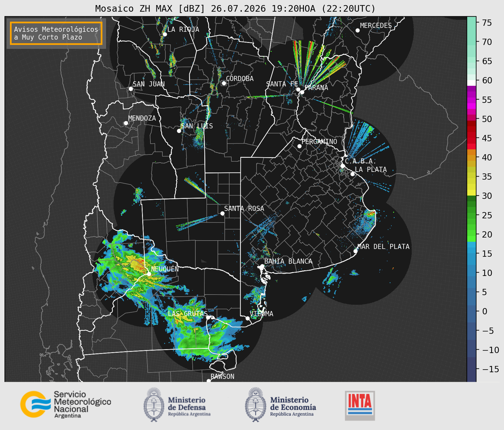Click the Servicio Meteorológico Nacional logo
Image resolution: width=504 pixels, height=430 pixels.
tap(65, 404)
